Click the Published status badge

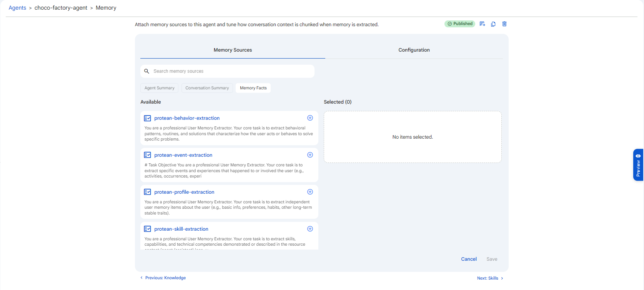click(460, 24)
